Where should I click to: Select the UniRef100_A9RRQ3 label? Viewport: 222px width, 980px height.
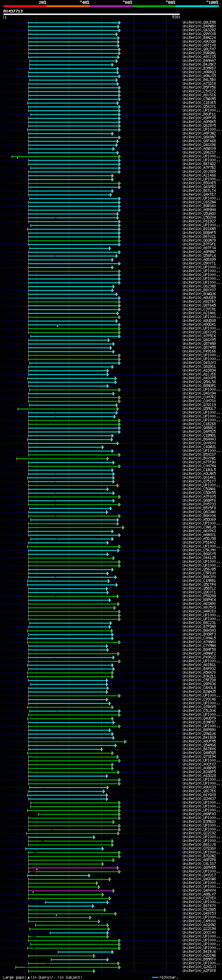click(x=199, y=72)
